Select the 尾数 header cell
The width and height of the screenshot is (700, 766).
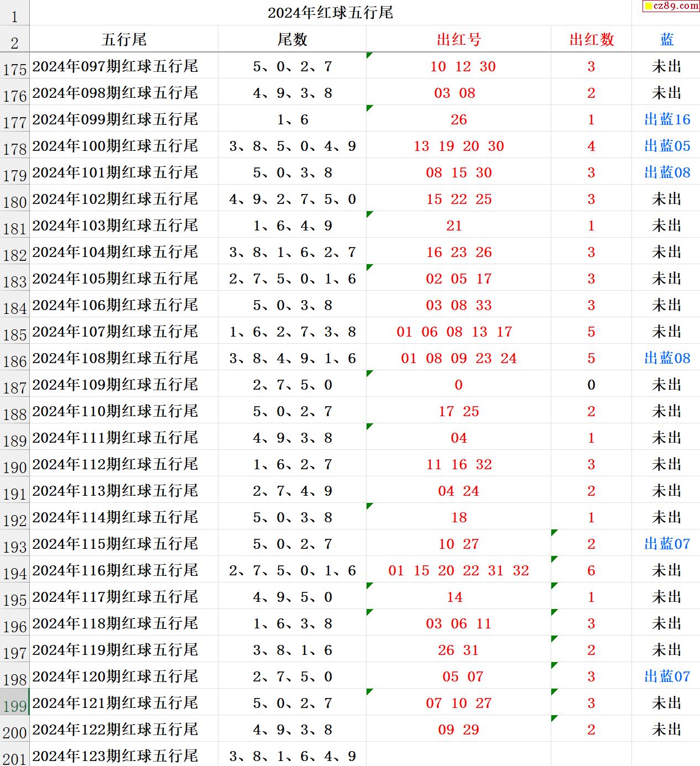click(292, 40)
